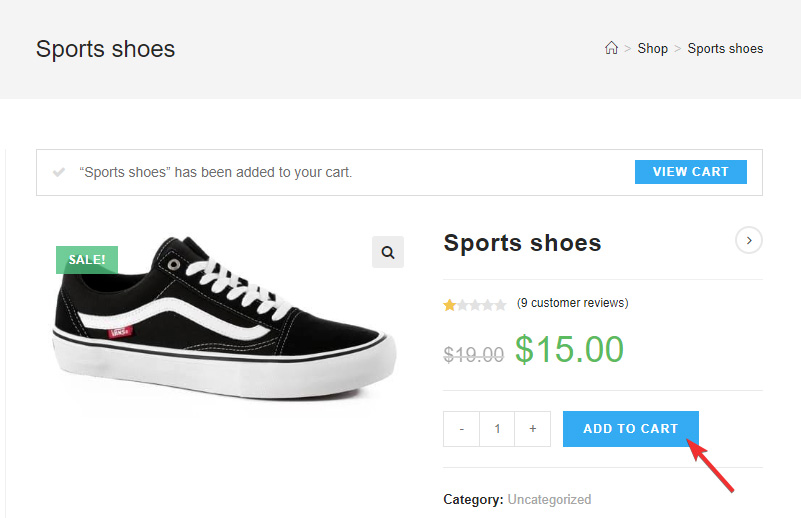Click the VIEW CART button

(691, 172)
